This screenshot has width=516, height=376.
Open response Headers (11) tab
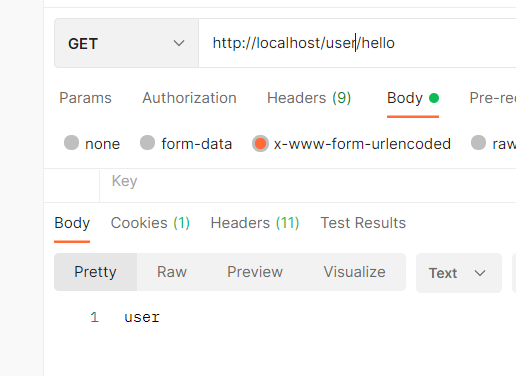pos(255,223)
